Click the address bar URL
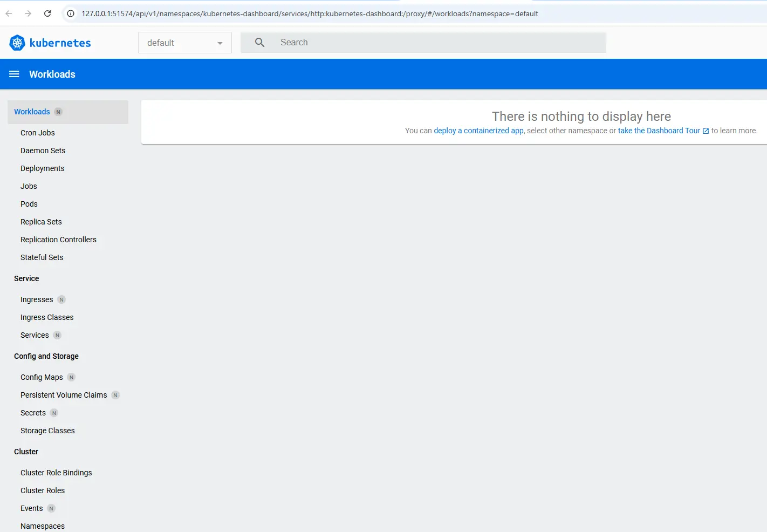The image size is (767, 532). click(x=310, y=13)
